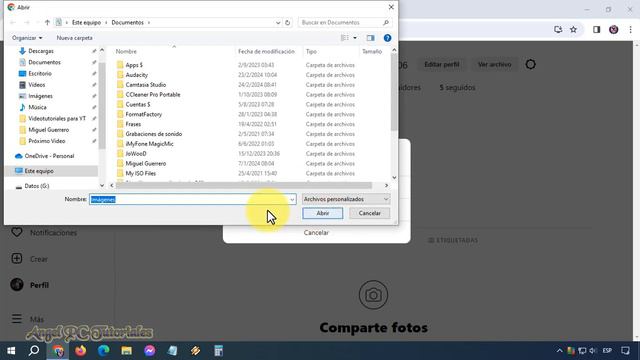Select OneDrive - Personal in the navigation pane

pos(49,156)
